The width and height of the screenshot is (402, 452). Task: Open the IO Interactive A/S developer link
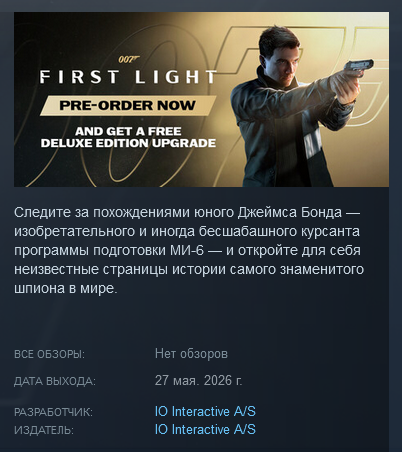click(x=205, y=411)
